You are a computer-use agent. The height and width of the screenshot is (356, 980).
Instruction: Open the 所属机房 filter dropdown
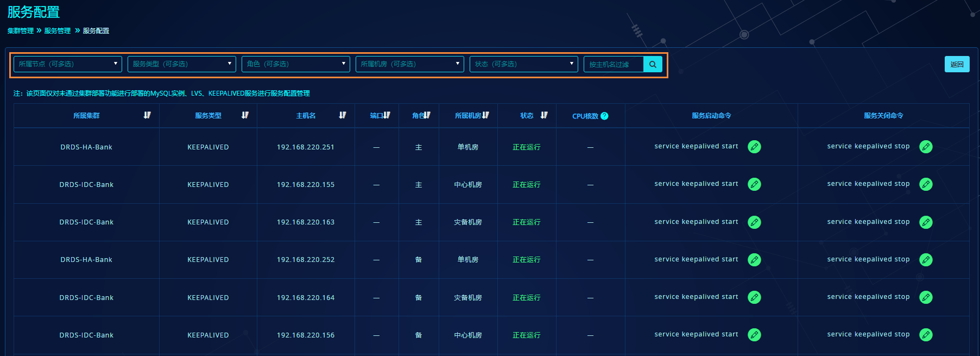click(x=410, y=64)
